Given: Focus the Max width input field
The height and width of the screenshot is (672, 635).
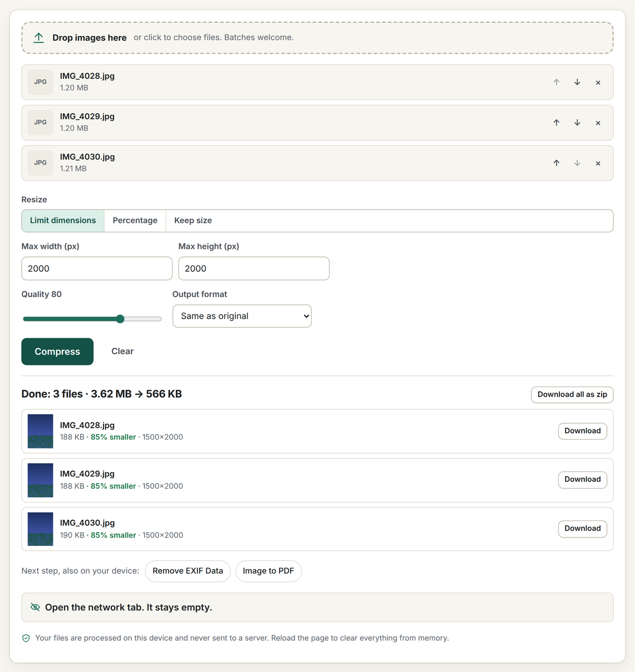Looking at the screenshot, I should (x=97, y=268).
